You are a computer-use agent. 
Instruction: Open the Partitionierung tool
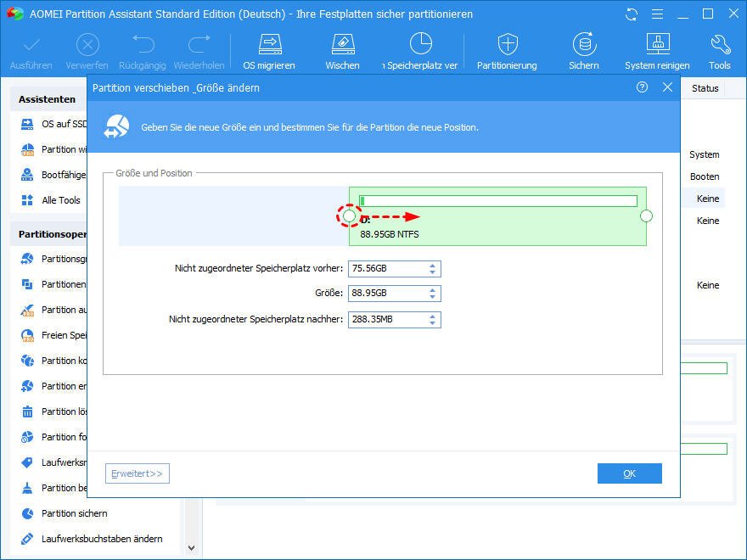pyautogui.click(x=507, y=52)
